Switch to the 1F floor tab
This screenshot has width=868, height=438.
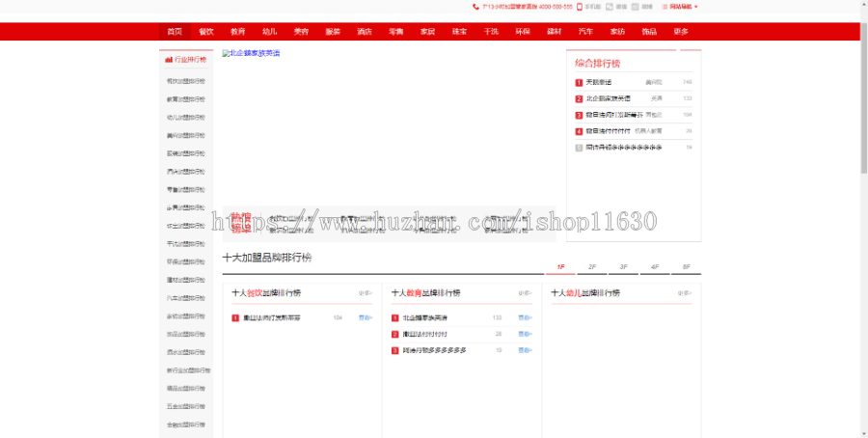pyautogui.click(x=560, y=267)
